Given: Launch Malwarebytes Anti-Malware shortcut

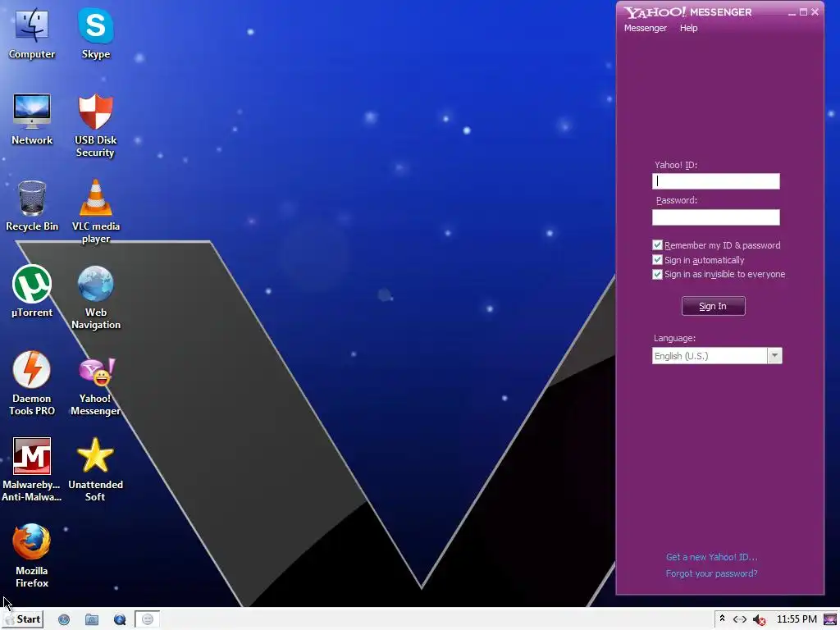Looking at the screenshot, I should tap(32, 470).
